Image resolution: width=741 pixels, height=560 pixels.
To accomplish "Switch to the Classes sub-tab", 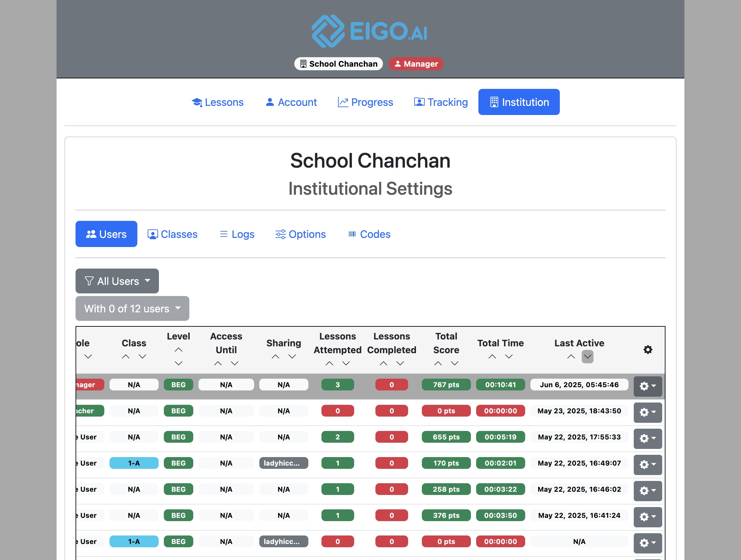I will coord(172,234).
